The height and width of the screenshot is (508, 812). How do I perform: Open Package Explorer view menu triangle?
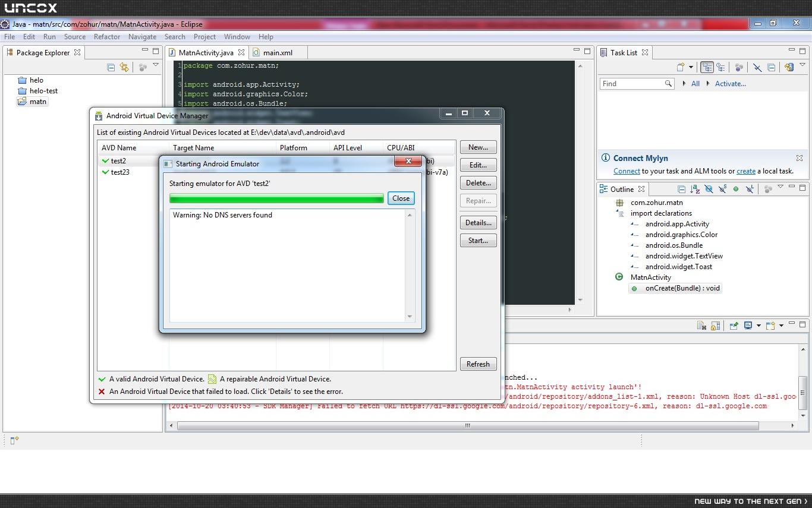point(156,65)
